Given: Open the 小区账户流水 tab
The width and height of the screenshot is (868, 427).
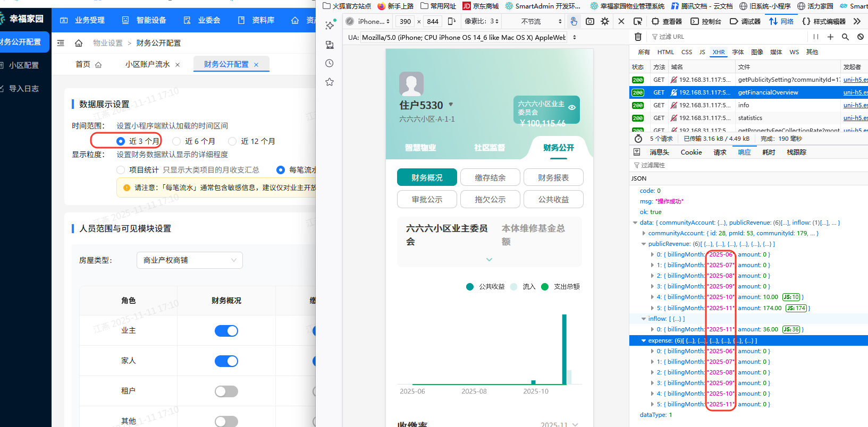Looking at the screenshot, I should [147, 64].
